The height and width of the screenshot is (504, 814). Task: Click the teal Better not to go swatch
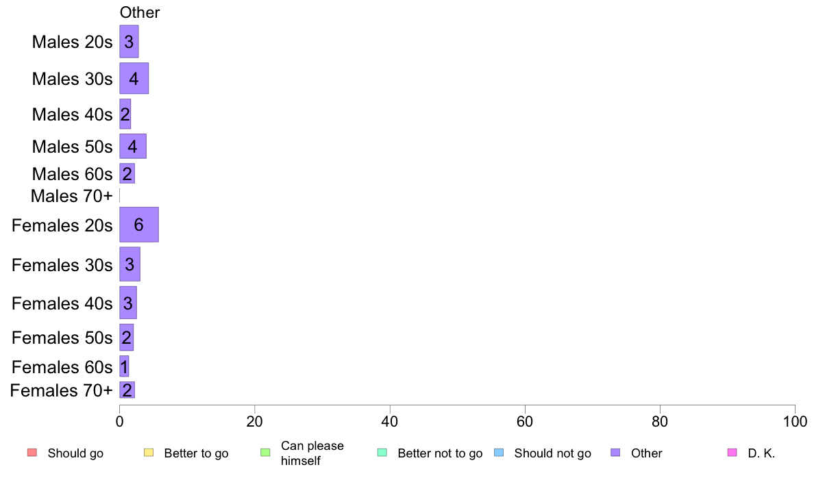[382, 453]
